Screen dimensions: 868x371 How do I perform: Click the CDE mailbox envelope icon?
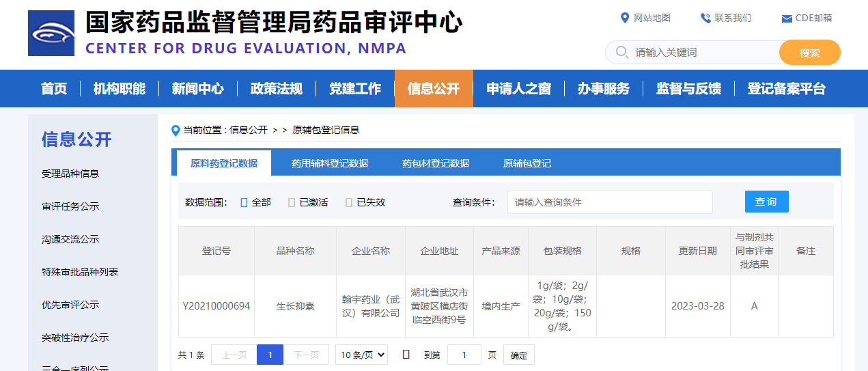[x=787, y=18]
